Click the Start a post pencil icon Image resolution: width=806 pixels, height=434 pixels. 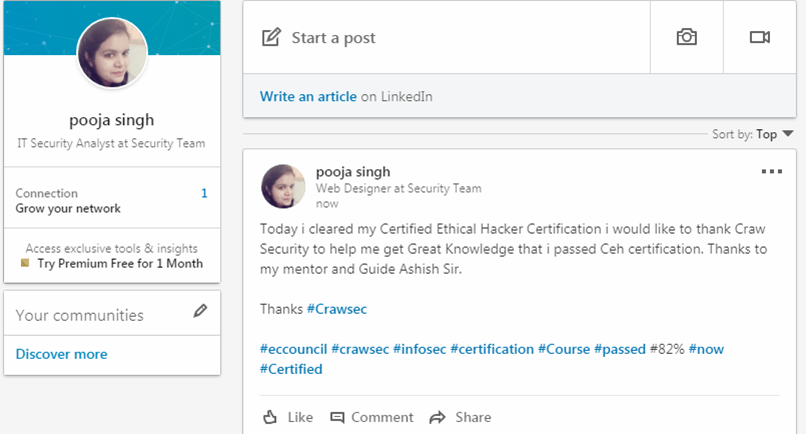(271, 38)
